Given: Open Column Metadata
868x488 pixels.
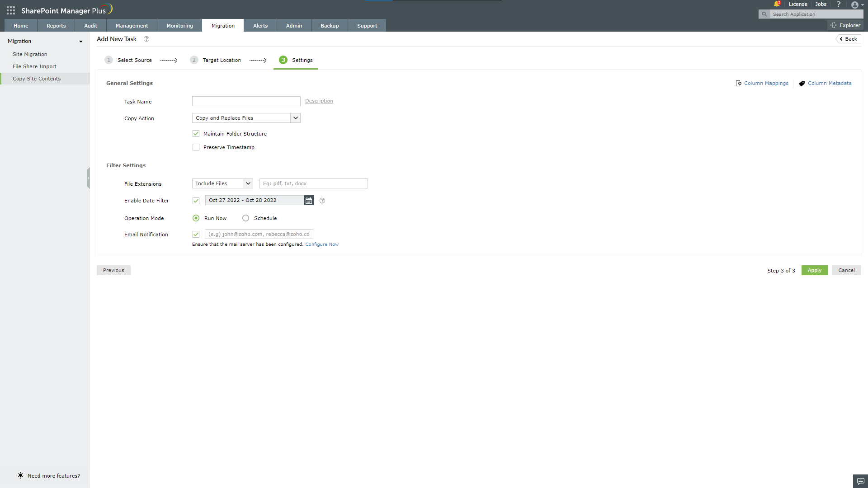Looking at the screenshot, I should (x=830, y=83).
